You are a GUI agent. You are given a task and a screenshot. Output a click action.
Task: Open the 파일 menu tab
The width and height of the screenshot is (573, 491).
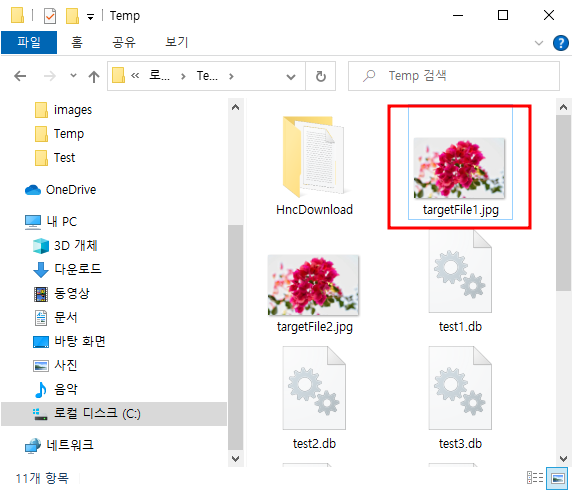pos(29,42)
